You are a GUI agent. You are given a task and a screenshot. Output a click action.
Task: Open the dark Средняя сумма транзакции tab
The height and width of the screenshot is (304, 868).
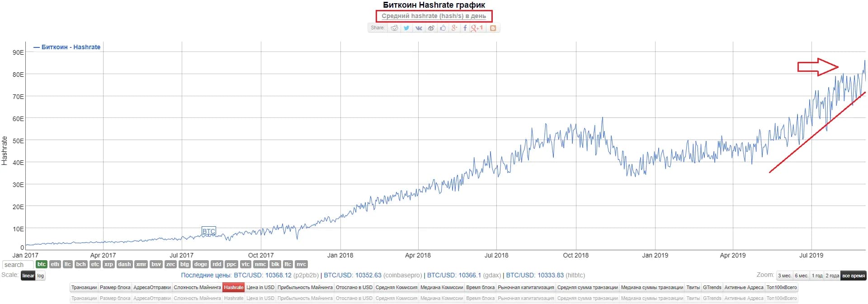587,287
